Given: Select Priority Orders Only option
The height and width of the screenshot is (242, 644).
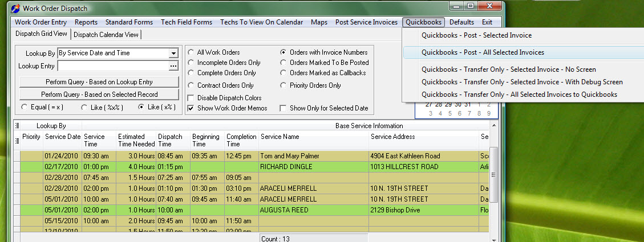Looking at the screenshot, I should pos(283,85).
